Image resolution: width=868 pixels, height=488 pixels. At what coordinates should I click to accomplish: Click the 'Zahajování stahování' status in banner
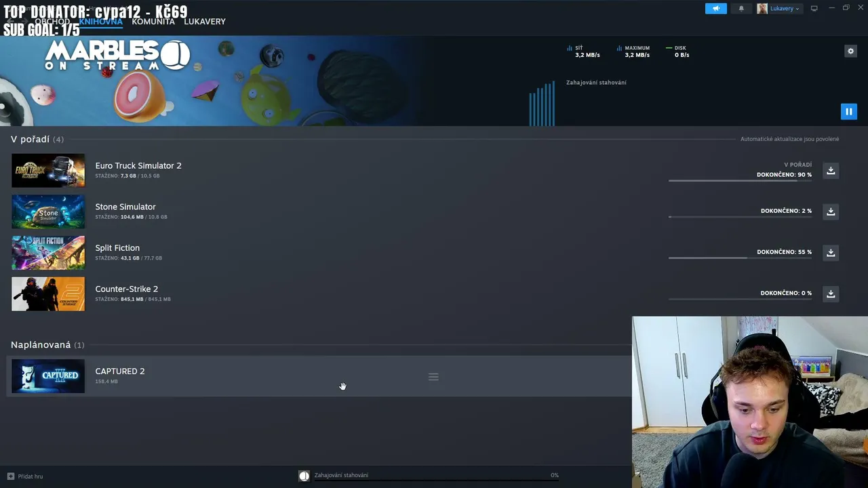(596, 83)
